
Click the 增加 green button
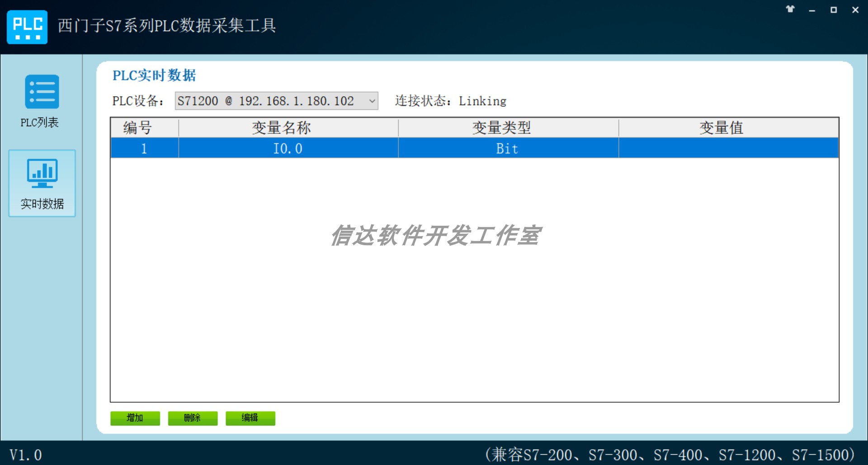click(x=135, y=418)
